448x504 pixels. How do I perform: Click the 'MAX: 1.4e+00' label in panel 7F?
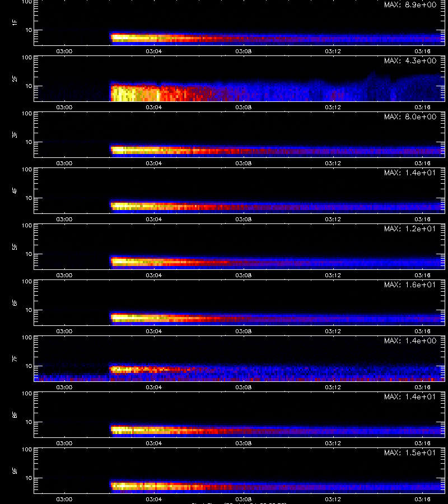point(410,340)
